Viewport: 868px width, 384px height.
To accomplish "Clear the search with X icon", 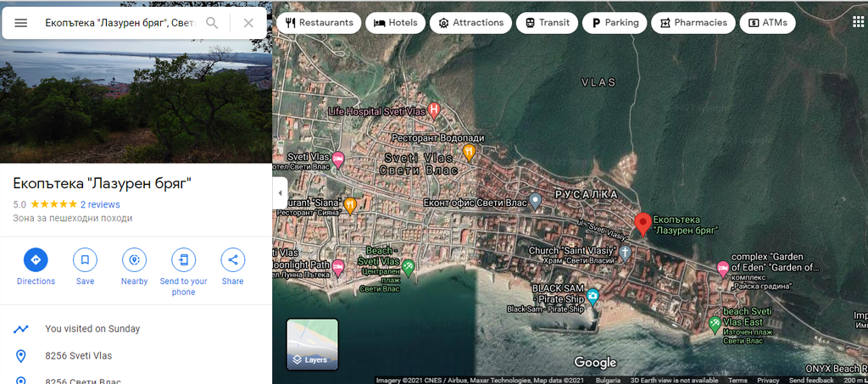I will 248,23.
